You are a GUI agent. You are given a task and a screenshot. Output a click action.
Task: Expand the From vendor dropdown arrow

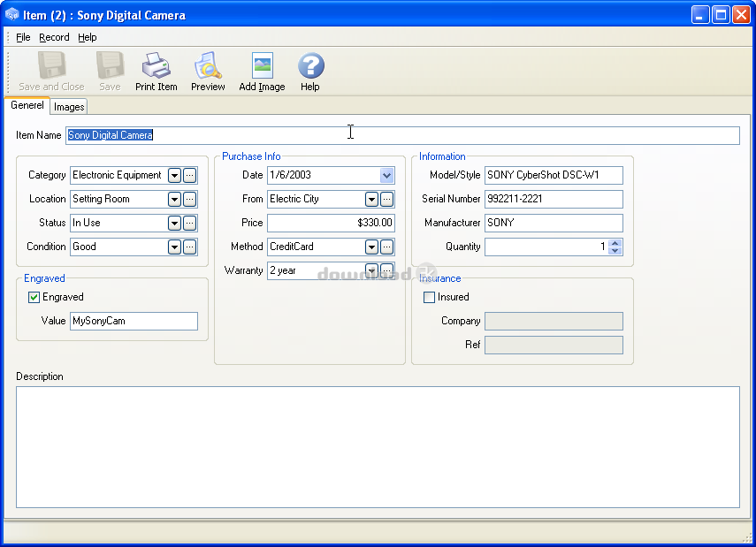pyautogui.click(x=371, y=199)
